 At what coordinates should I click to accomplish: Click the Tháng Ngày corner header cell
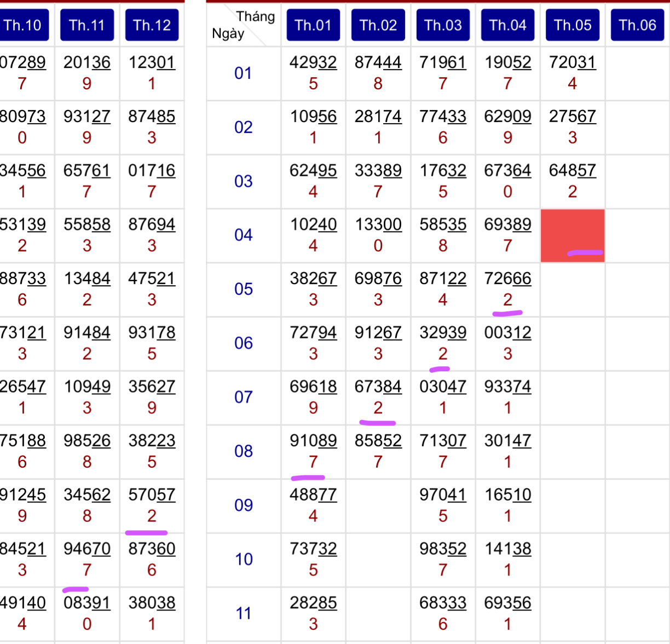point(244,25)
